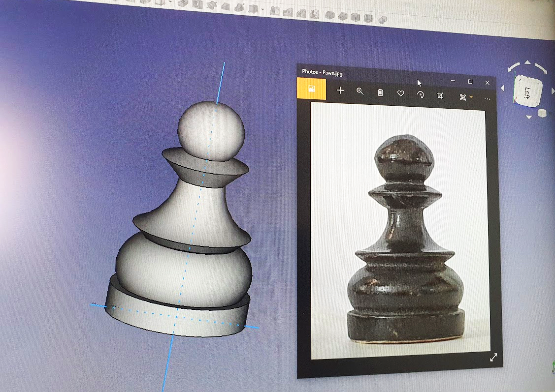Rotate view counter-clockwise via navigation cube arrow
This screenshot has height=392, width=555.
(x=514, y=66)
